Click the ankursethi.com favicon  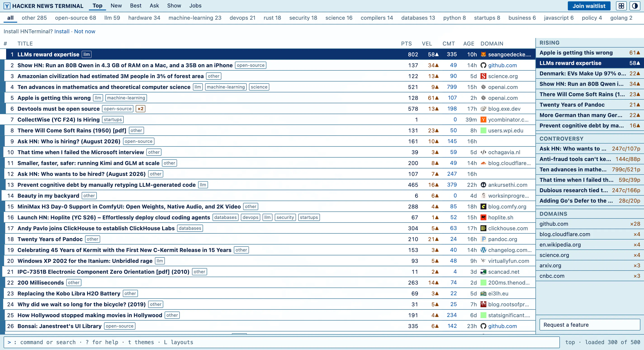pyautogui.click(x=483, y=185)
